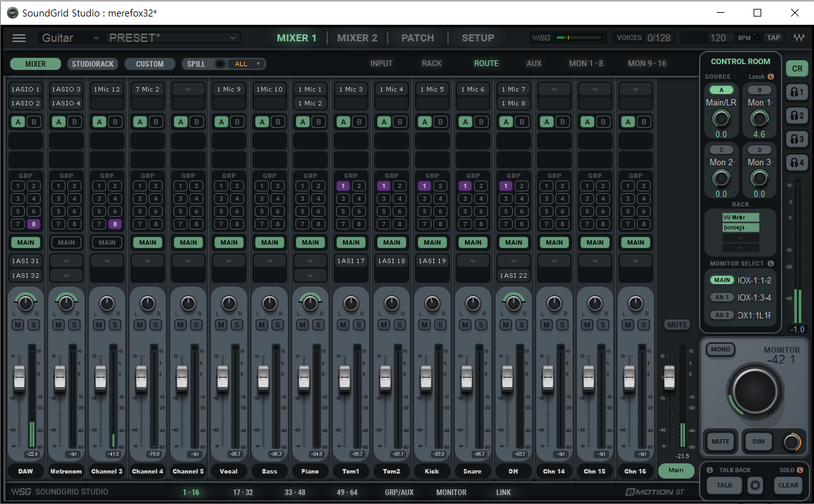Expand the ALL spill dropdown
The height and width of the screenshot is (504, 814).
point(247,64)
